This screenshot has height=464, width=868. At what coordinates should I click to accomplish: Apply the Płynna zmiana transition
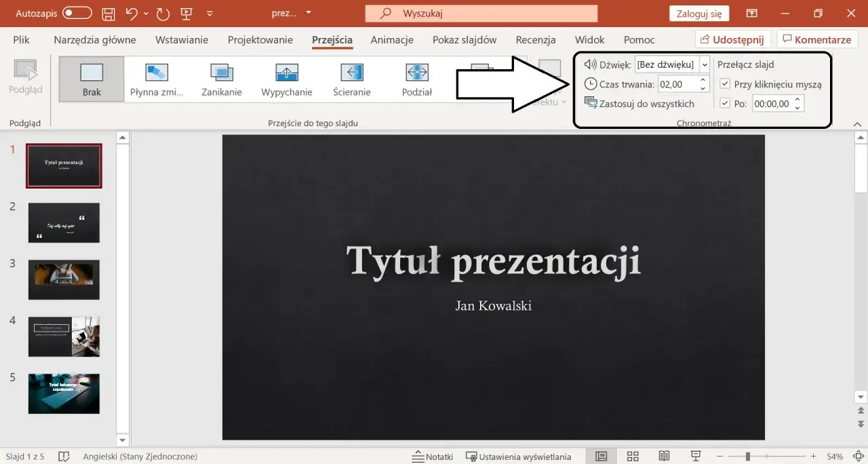[x=156, y=77]
